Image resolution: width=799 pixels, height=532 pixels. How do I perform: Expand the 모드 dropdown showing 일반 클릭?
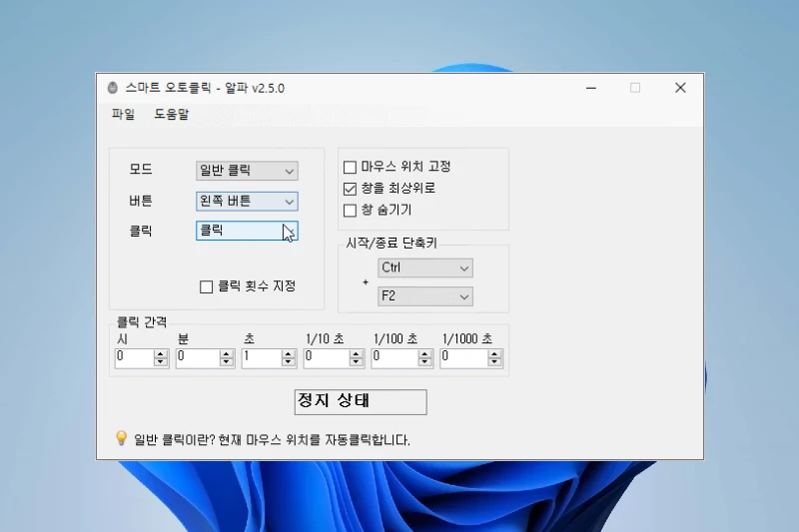[x=247, y=171]
